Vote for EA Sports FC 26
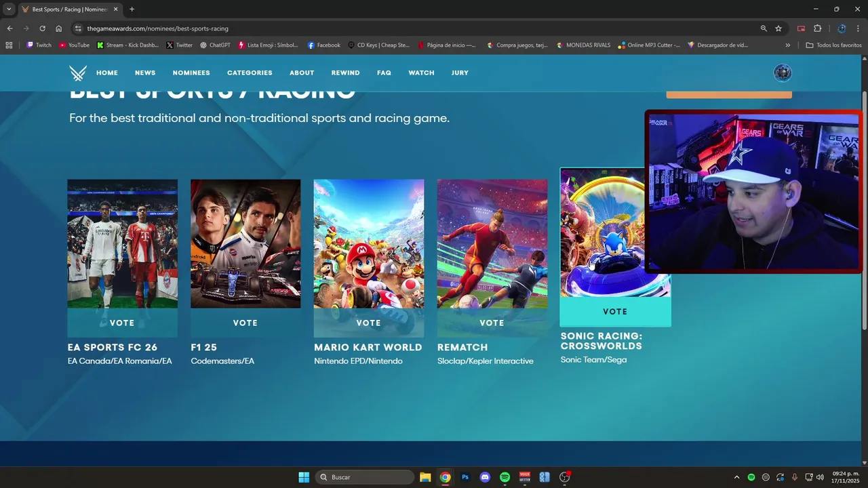868x488 pixels. (x=122, y=323)
